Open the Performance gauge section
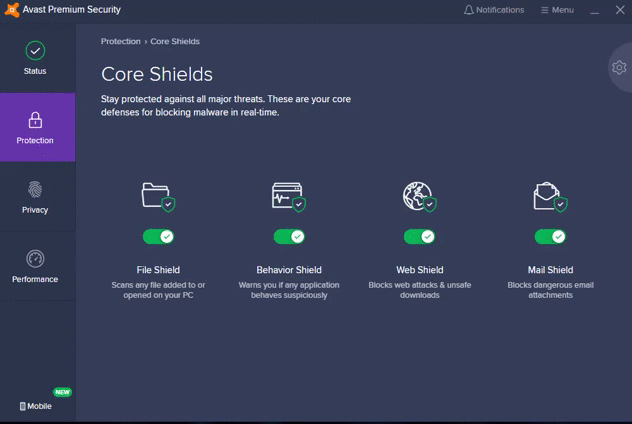The height and width of the screenshot is (424, 632). click(x=35, y=266)
